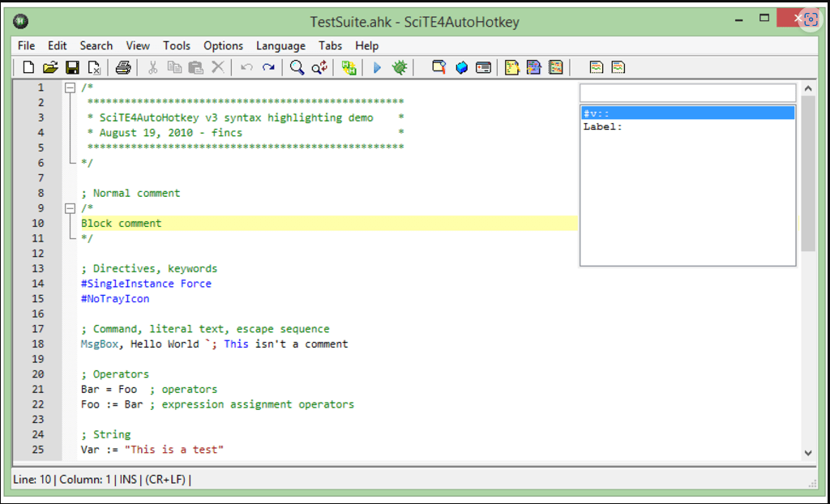Select the Label: entry in the list

point(687,126)
